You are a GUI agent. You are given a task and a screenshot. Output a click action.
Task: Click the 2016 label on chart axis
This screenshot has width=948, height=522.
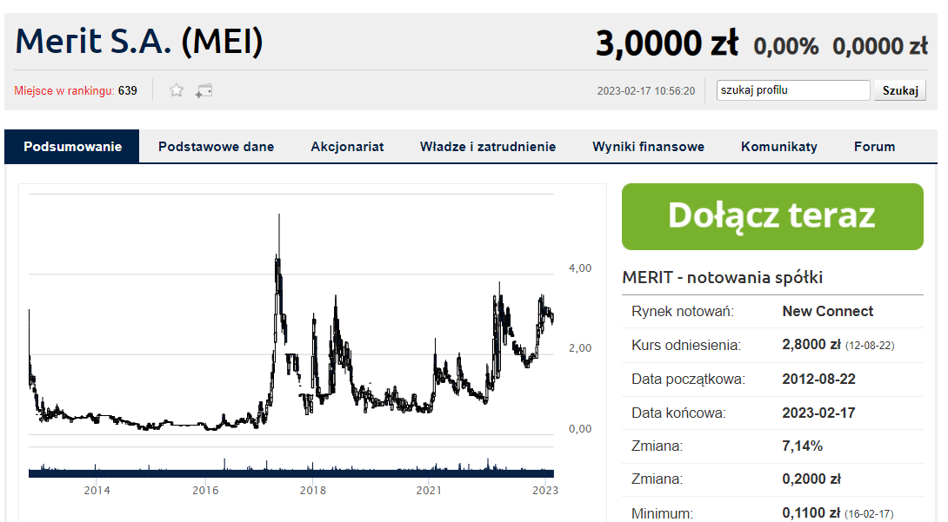[x=205, y=490]
